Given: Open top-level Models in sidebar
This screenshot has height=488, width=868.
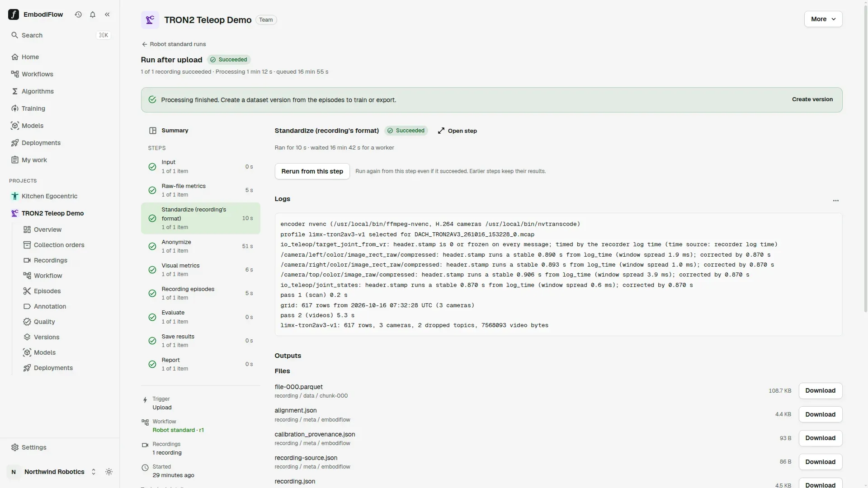Looking at the screenshot, I should coord(60,126).
